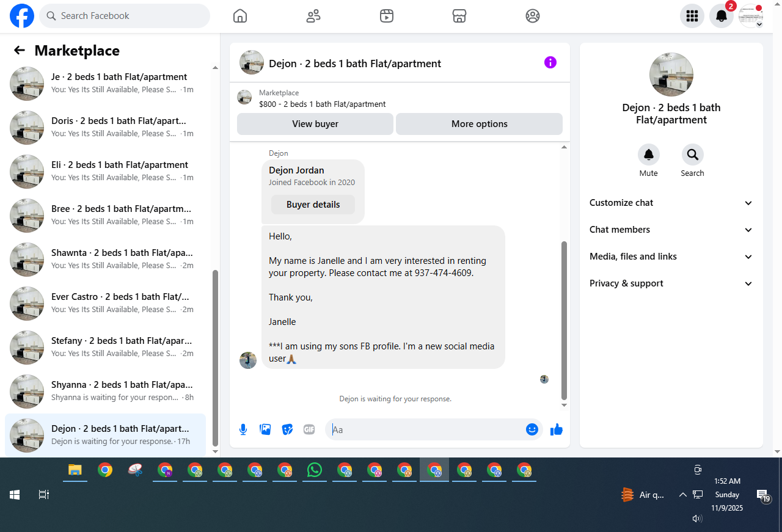Click Dejon Jordan name in buyer card
Viewport: 782px width, 532px height.
click(296, 170)
